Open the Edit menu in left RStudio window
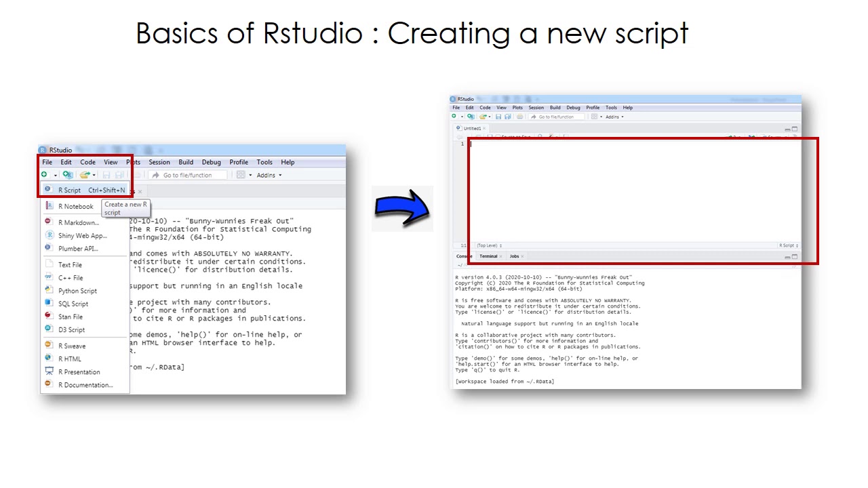 (66, 162)
